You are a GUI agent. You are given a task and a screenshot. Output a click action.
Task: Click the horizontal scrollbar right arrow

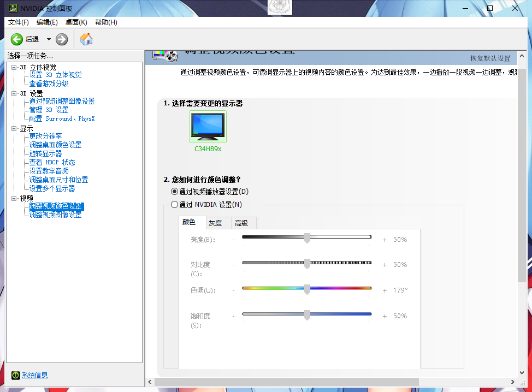pyautogui.click(x=513, y=382)
